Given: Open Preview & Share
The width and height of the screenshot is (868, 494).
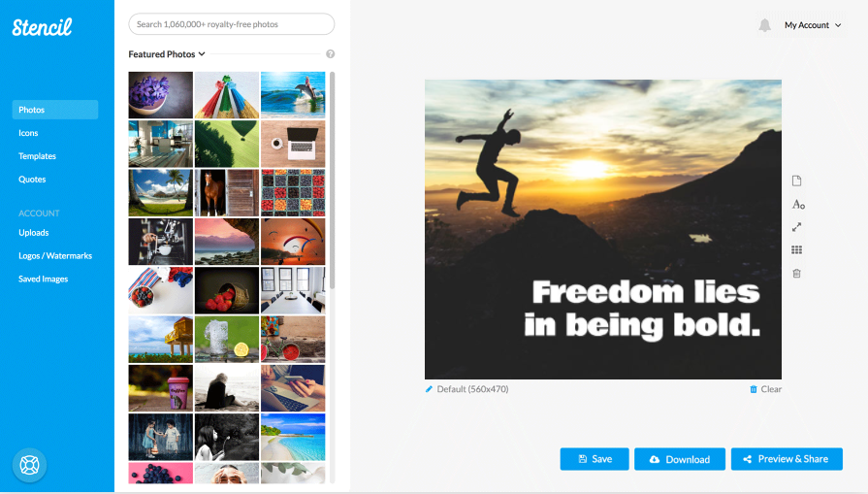Looking at the screenshot, I should [x=787, y=459].
